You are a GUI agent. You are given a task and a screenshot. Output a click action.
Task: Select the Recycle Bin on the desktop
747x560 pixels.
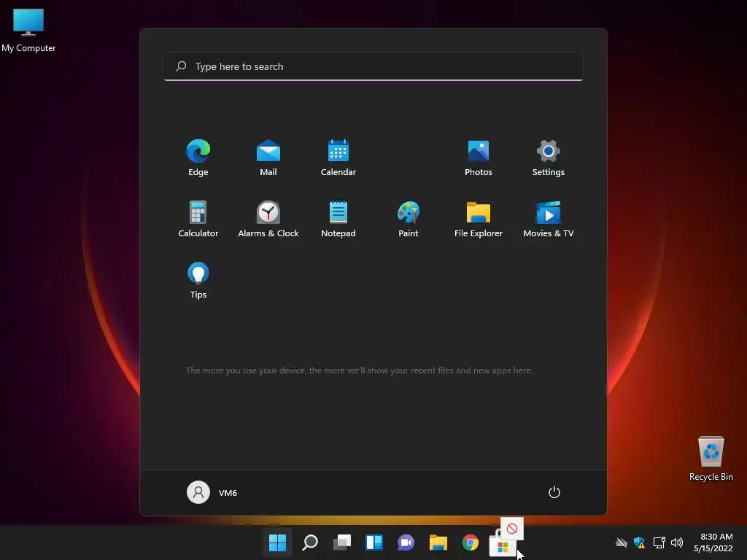(711, 459)
